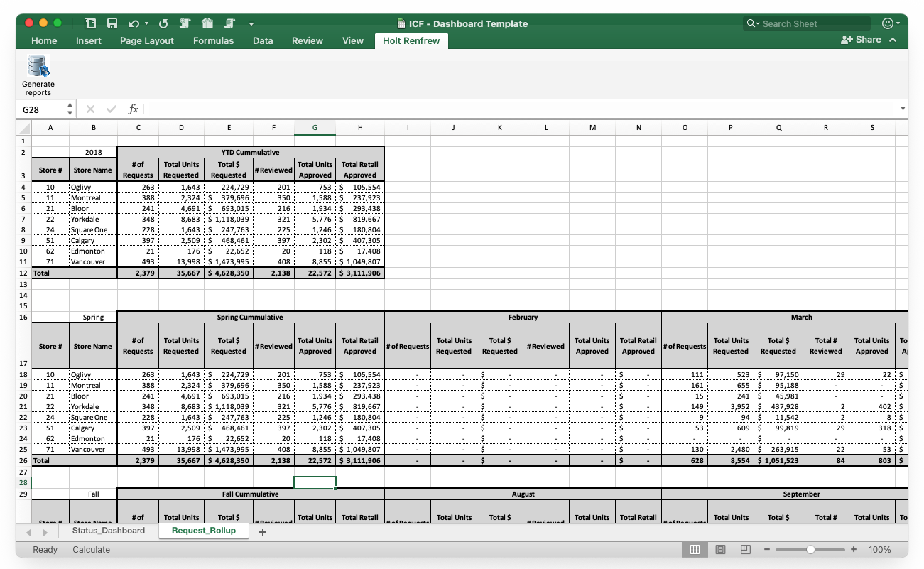Click the workbook gallery icon beside the Save icon

[91, 23]
